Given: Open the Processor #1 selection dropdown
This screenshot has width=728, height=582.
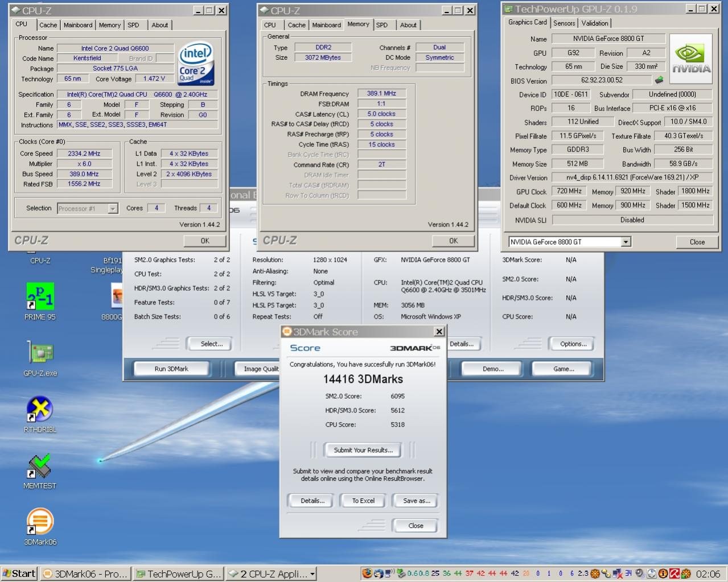Looking at the screenshot, I should point(113,209).
